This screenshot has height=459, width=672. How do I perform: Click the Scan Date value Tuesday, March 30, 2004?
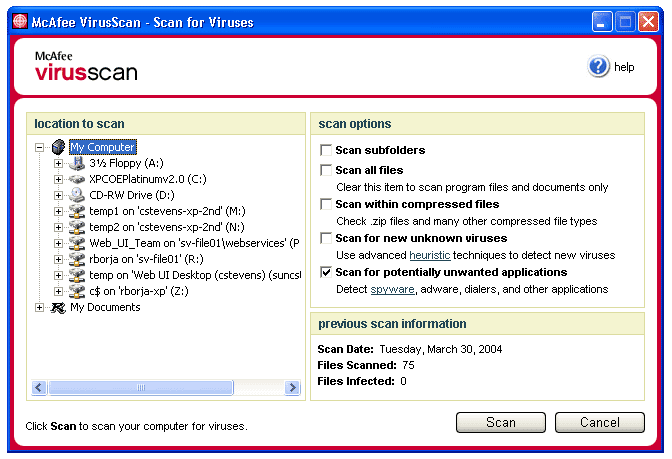(441, 349)
